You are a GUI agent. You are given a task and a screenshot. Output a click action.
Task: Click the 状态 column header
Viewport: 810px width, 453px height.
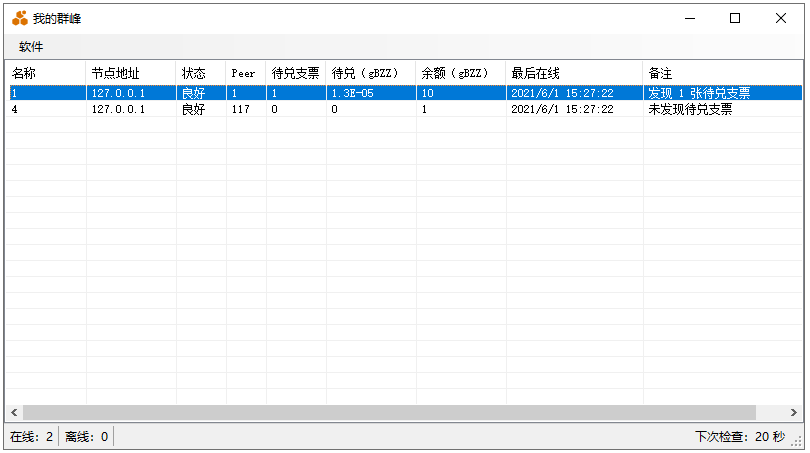[x=200, y=73]
